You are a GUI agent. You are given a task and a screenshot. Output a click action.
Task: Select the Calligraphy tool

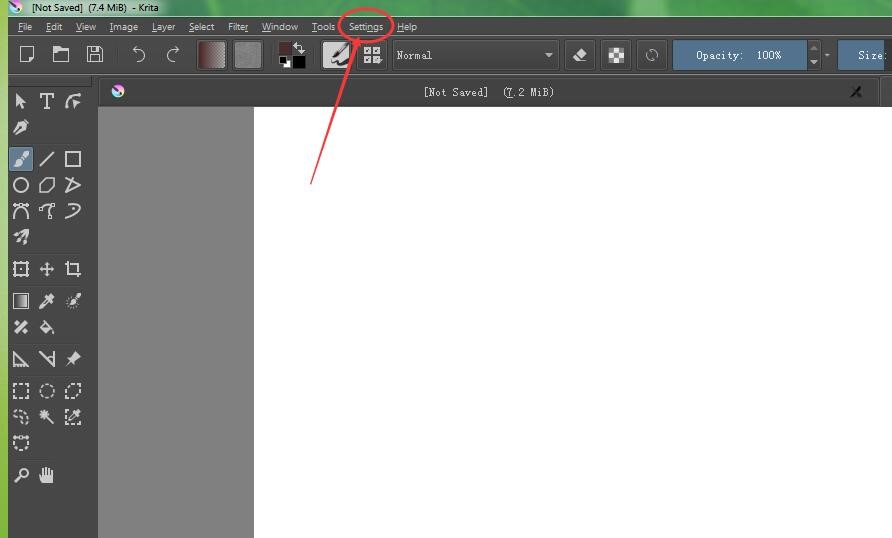pos(21,127)
